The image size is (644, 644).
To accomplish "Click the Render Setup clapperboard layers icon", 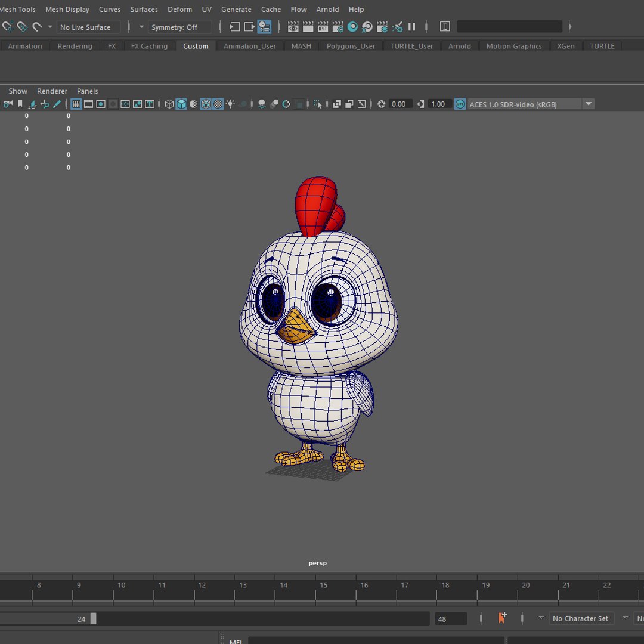I will [382, 27].
